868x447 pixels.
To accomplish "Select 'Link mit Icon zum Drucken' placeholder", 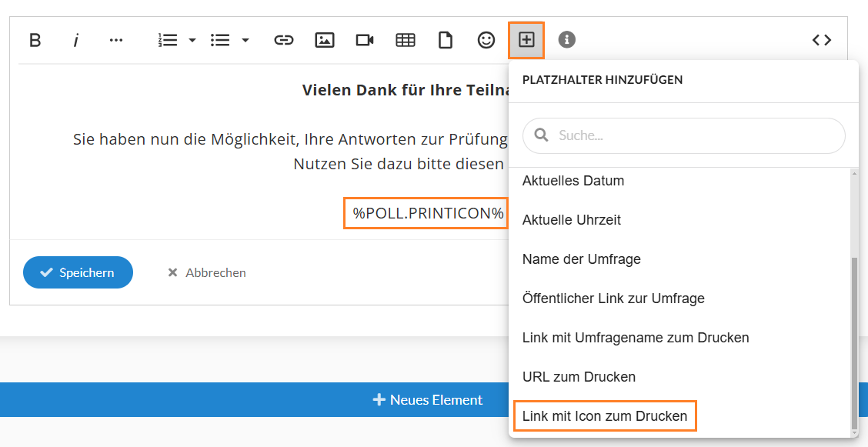I will coord(605,416).
